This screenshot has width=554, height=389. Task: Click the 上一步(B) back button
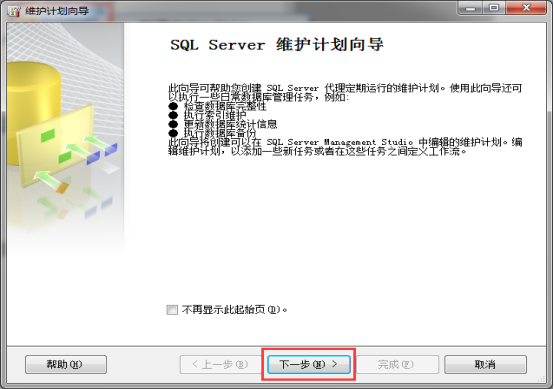(220, 364)
